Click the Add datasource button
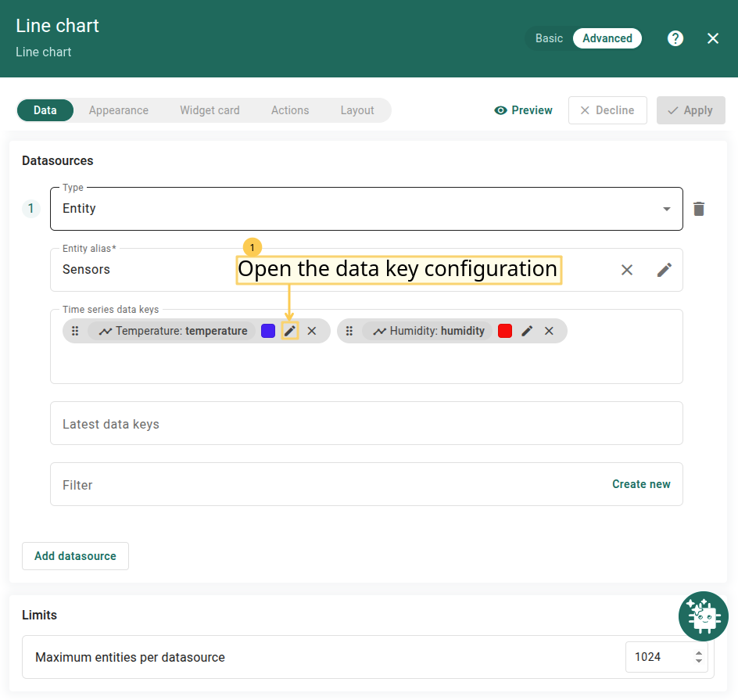The width and height of the screenshot is (738, 700). (x=75, y=556)
